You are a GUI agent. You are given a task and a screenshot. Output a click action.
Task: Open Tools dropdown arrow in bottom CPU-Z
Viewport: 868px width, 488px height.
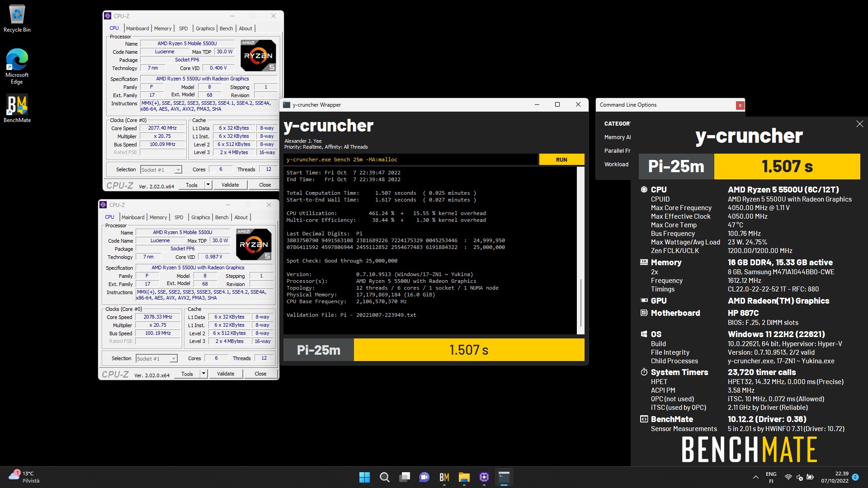(x=203, y=374)
